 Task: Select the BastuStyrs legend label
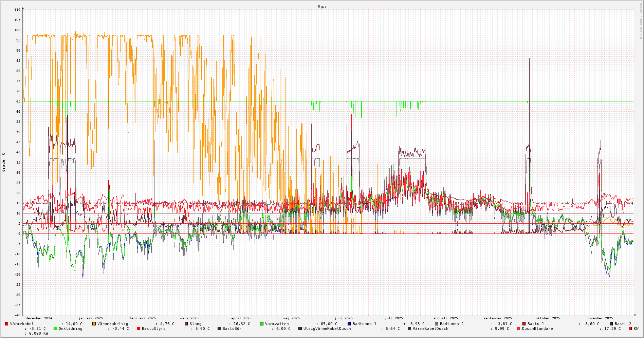coord(153,328)
